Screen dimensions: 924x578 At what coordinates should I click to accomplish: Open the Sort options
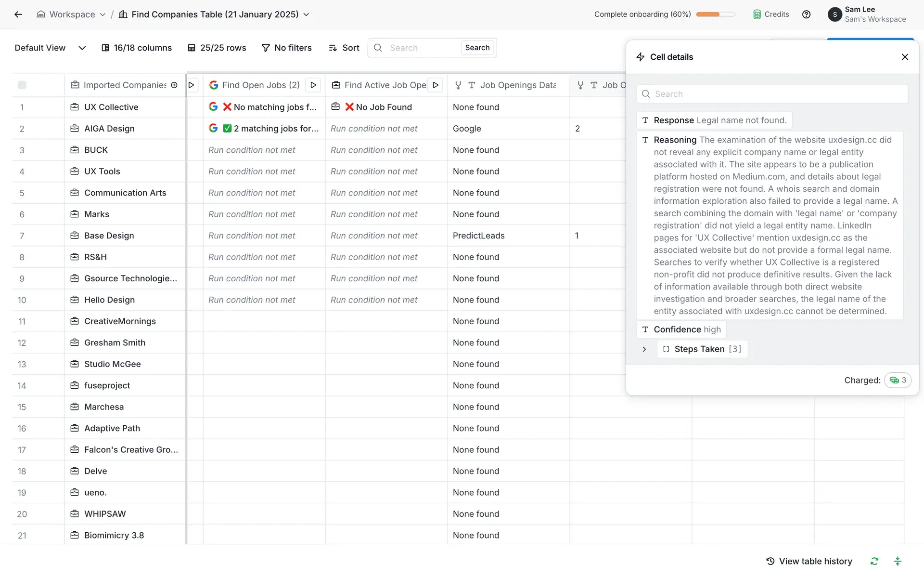pos(344,48)
